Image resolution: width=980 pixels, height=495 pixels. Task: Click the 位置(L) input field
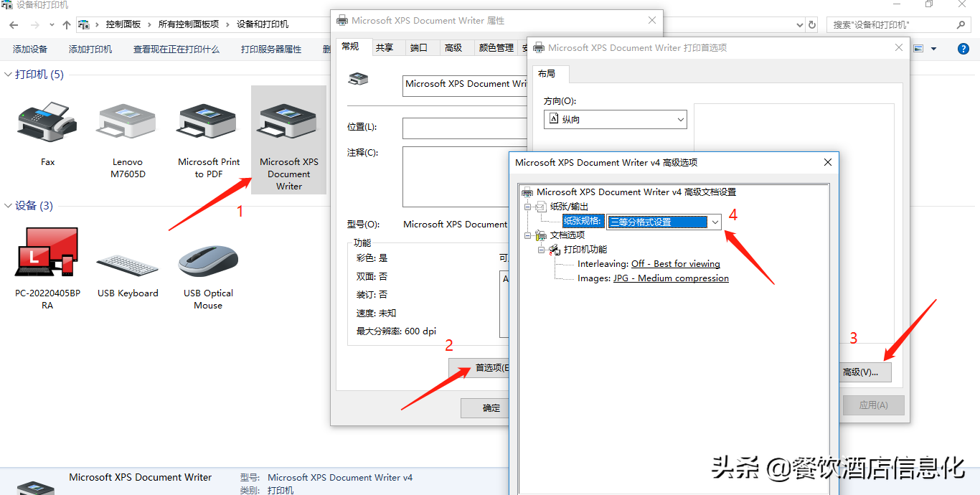point(465,128)
